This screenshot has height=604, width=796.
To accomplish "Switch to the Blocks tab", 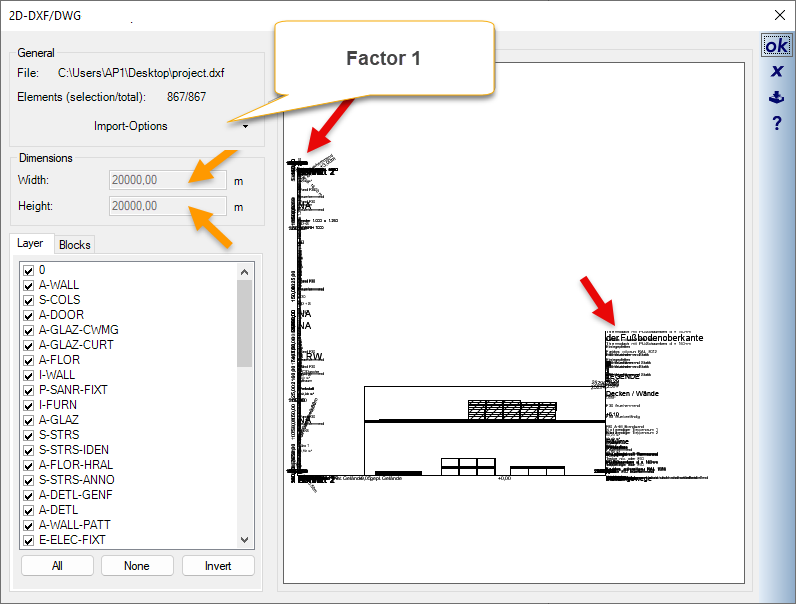I will click(74, 245).
